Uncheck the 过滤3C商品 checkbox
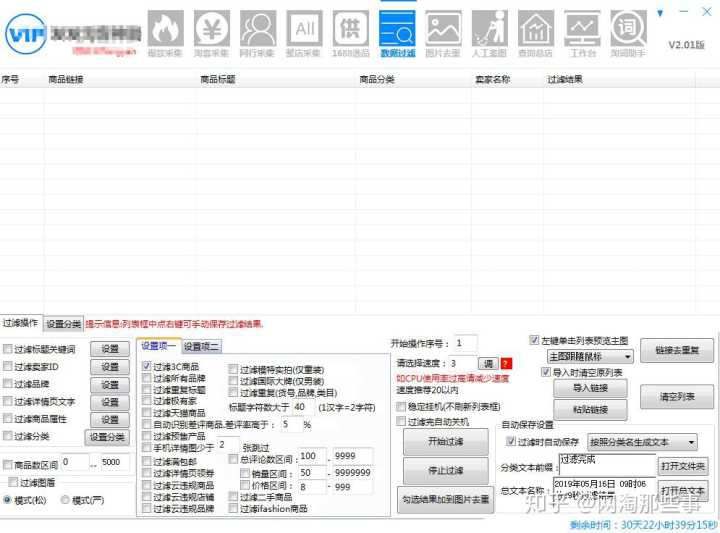This screenshot has height=533, width=720. (x=147, y=367)
